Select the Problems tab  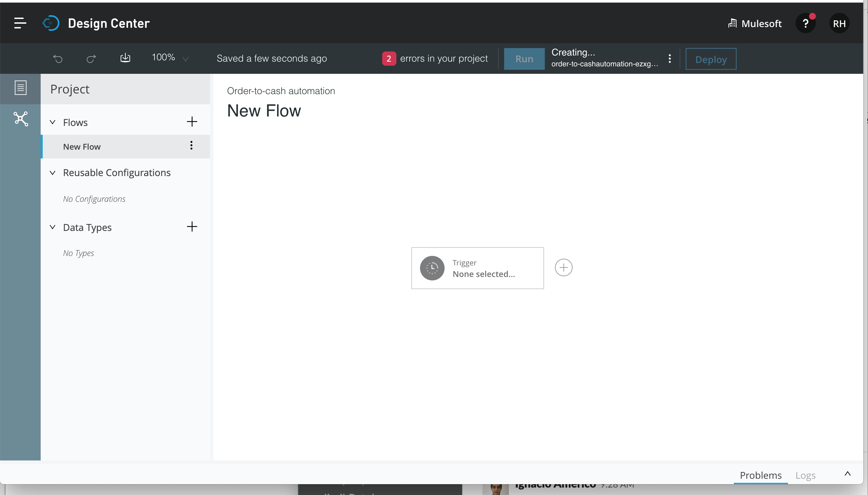(761, 475)
